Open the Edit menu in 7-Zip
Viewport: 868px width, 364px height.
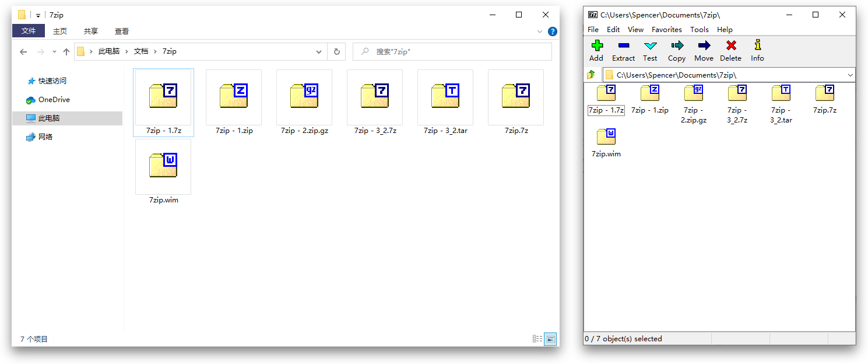613,30
